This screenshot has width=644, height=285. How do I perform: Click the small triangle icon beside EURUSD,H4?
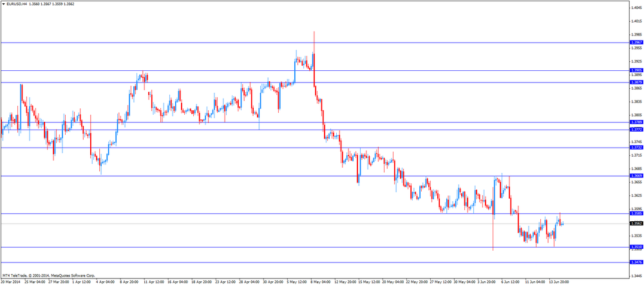(x=3, y=4)
